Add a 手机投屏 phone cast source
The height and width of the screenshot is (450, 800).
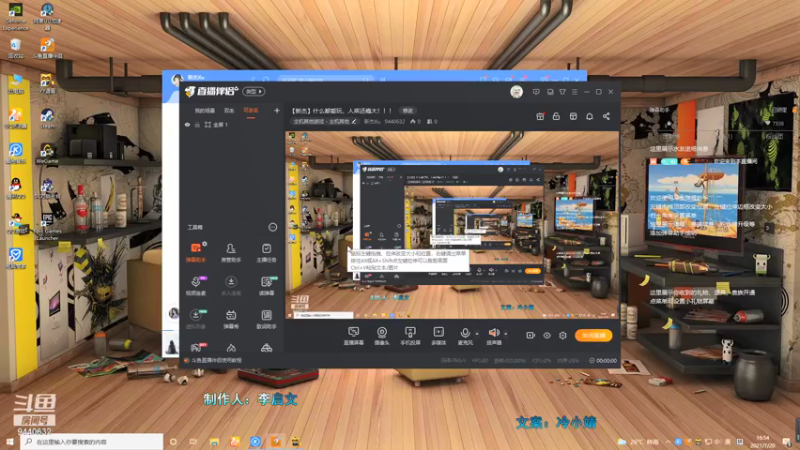(410, 336)
